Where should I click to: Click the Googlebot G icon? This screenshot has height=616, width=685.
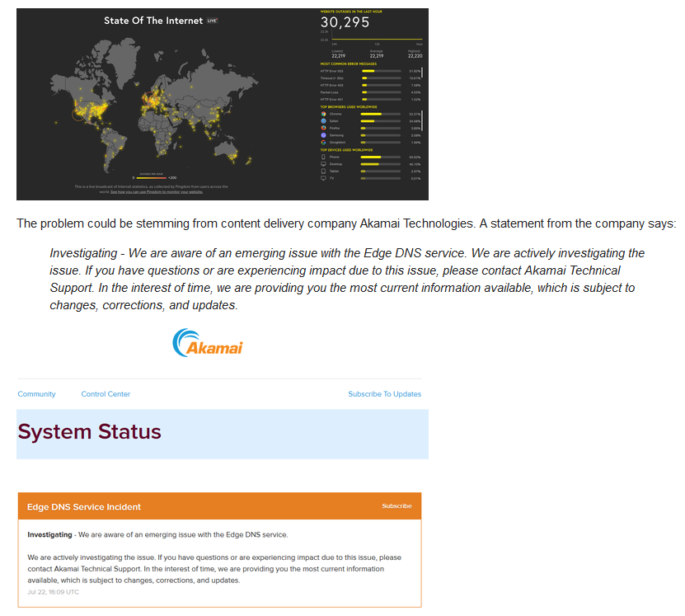323,143
